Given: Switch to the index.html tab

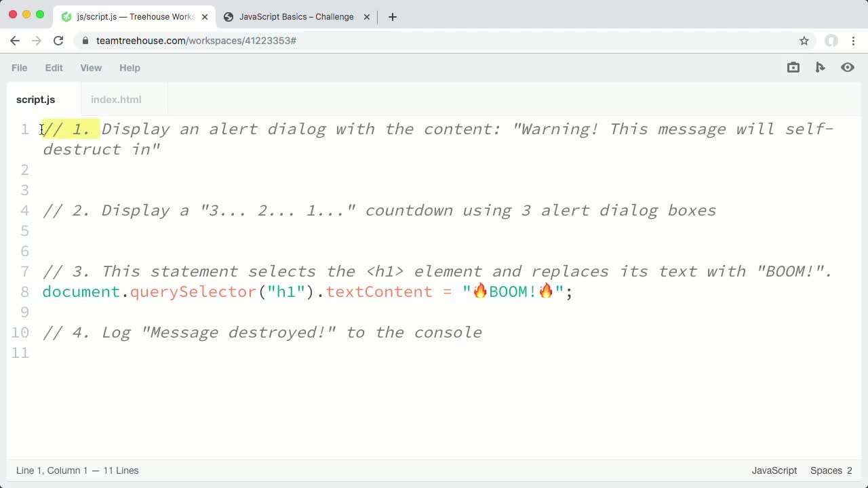Looking at the screenshot, I should (116, 99).
